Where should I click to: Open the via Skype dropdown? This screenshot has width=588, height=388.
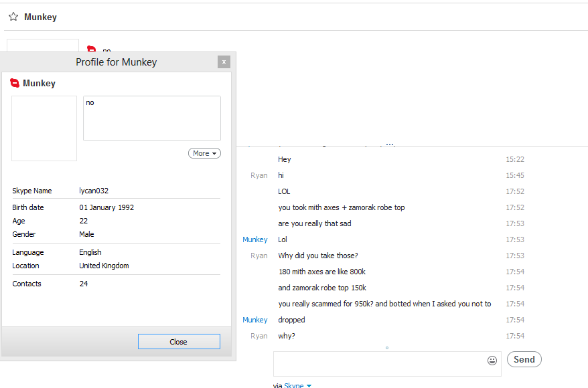click(309, 385)
